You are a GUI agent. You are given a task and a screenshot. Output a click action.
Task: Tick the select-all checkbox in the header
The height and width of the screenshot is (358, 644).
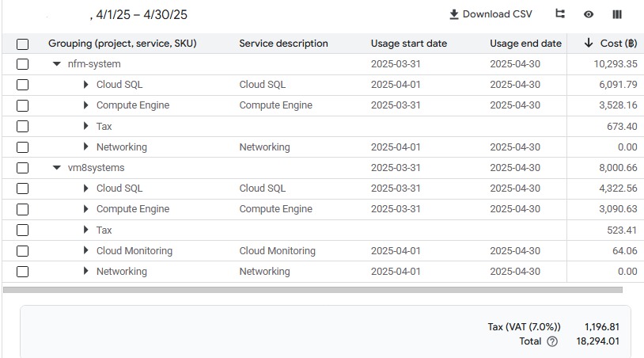pyautogui.click(x=23, y=44)
